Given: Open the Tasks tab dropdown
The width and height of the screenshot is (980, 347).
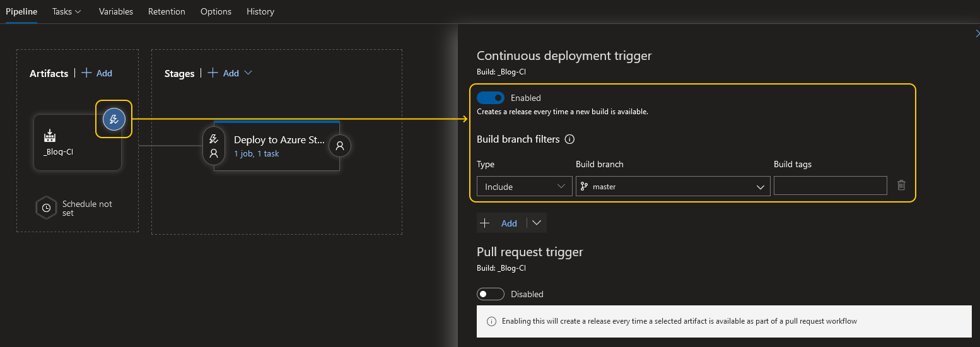Looking at the screenshot, I should [67, 11].
